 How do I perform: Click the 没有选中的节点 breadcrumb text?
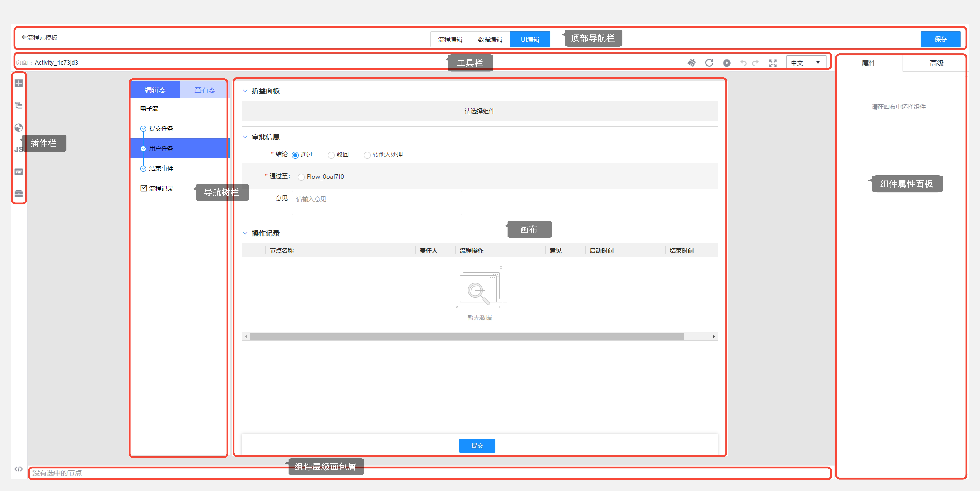57,473
